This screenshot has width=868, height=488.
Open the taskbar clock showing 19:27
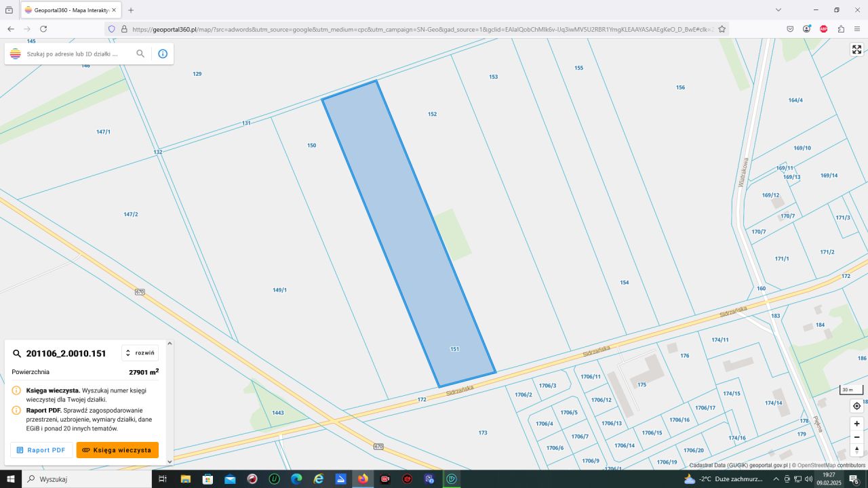point(829,479)
